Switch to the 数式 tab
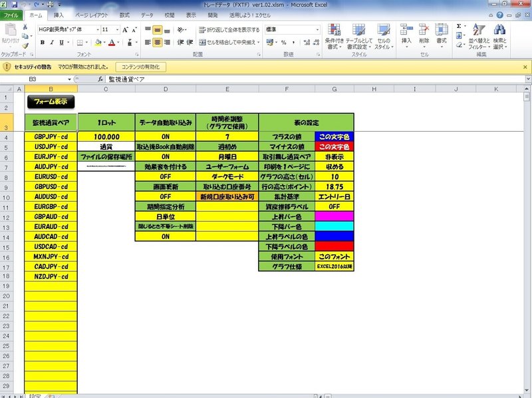This screenshot has height=398, width=532. coord(124,15)
